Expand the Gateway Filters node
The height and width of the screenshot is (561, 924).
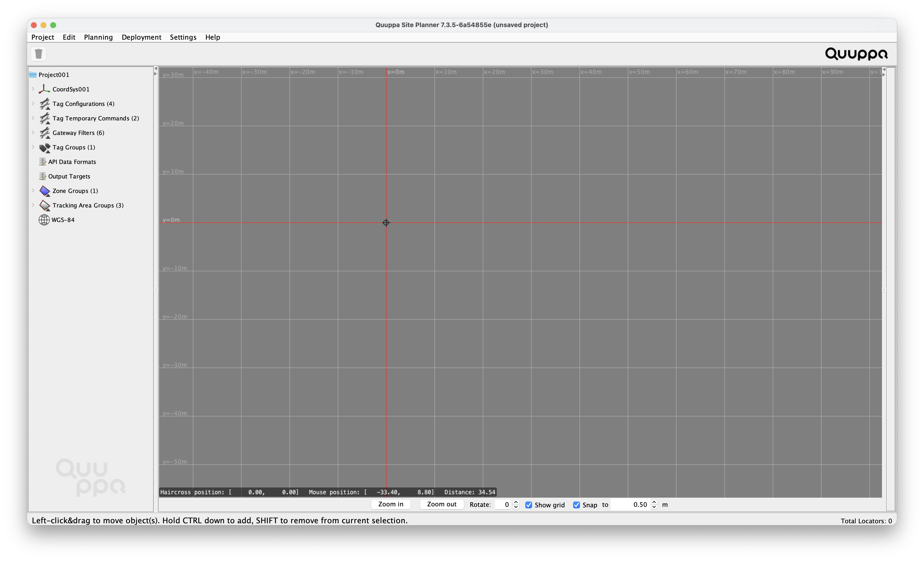(33, 133)
